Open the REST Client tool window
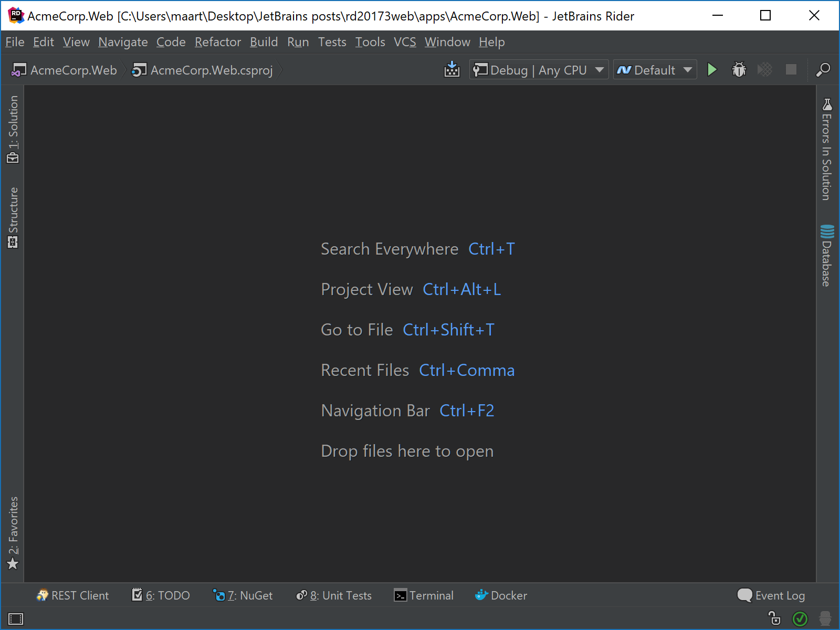840x630 pixels. pos(72,595)
